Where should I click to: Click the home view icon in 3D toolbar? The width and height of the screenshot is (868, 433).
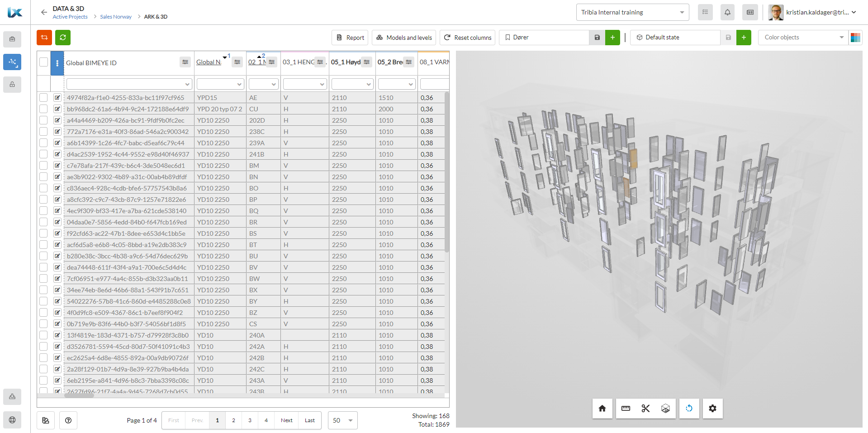[x=602, y=409]
